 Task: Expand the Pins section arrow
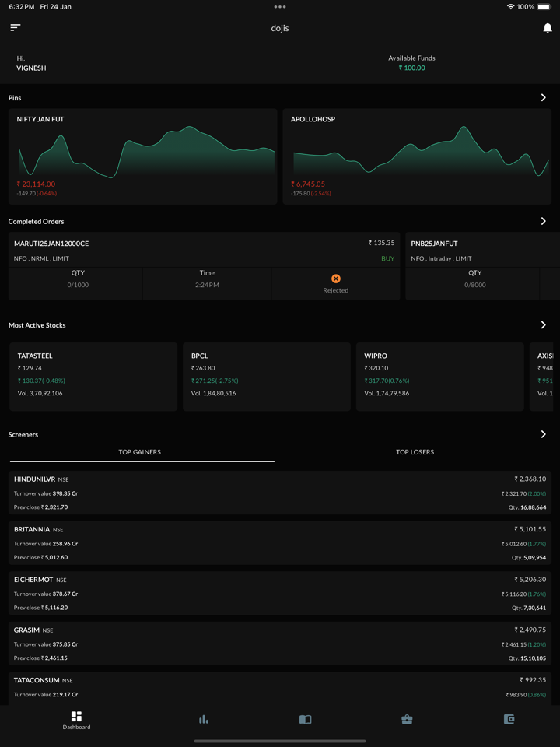coord(543,98)
